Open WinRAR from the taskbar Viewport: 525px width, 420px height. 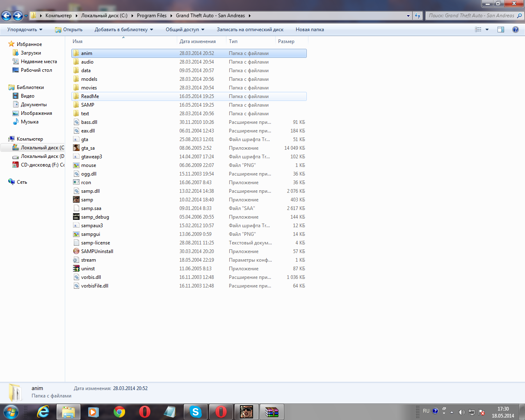(x=272, y=412)
